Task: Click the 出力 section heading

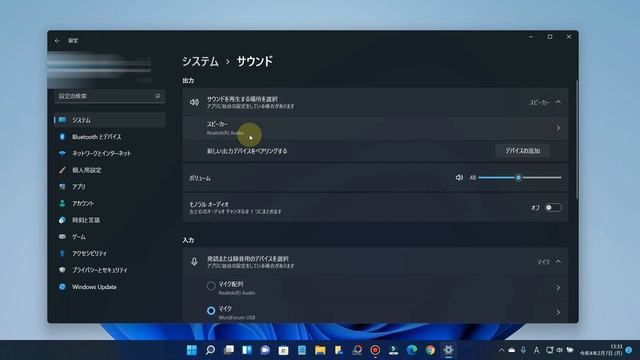Action: [x=188, y=81]
